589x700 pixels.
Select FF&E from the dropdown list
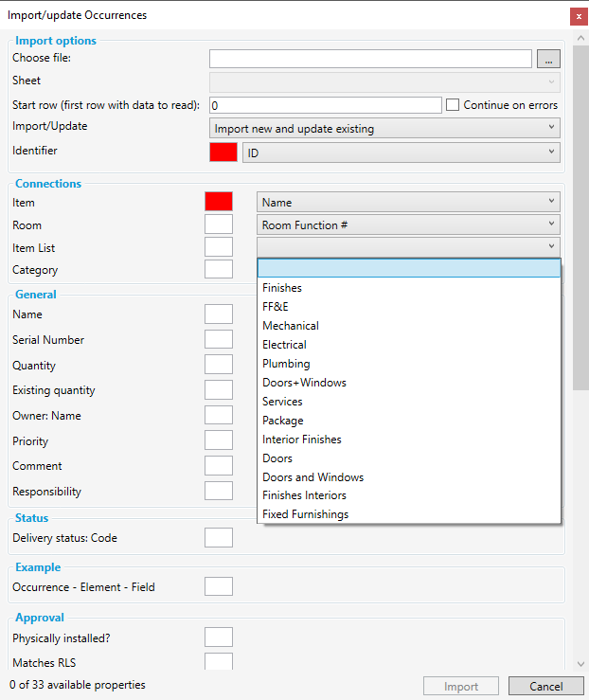click(x=277, y=307)
